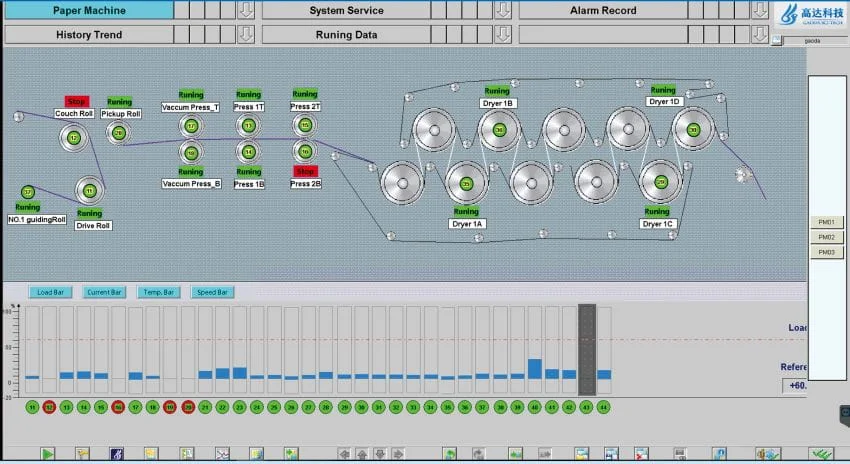Image resolution: width=850 pixels, height=464 pixels.
Task: Click the green play icon in bottom toolbar
Action: (x=48, y=454)
